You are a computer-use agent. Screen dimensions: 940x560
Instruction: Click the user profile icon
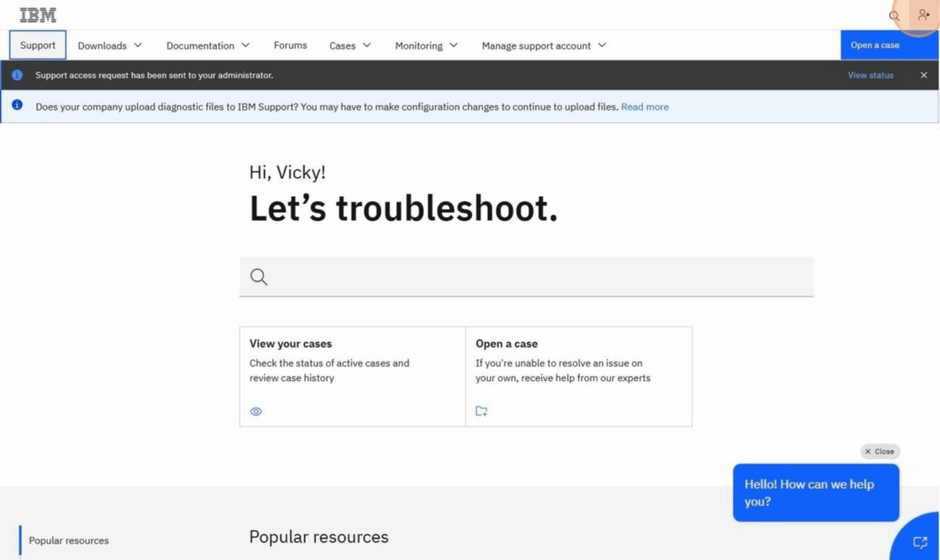[922, 15]
